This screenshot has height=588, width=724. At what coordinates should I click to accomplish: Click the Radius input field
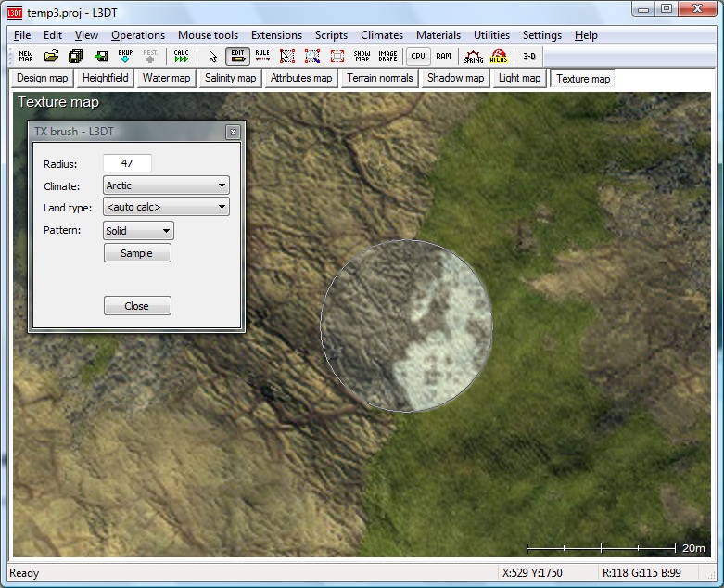127,163
